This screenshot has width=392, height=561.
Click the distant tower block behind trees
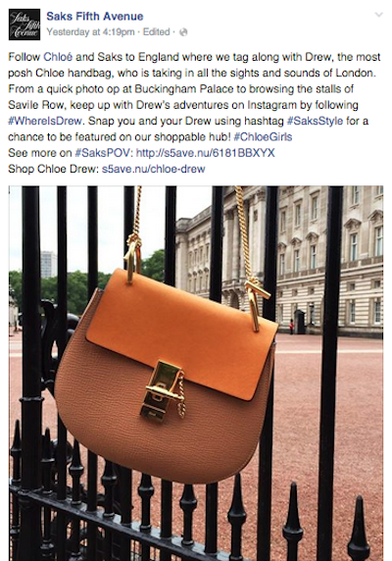pos(48,265)
